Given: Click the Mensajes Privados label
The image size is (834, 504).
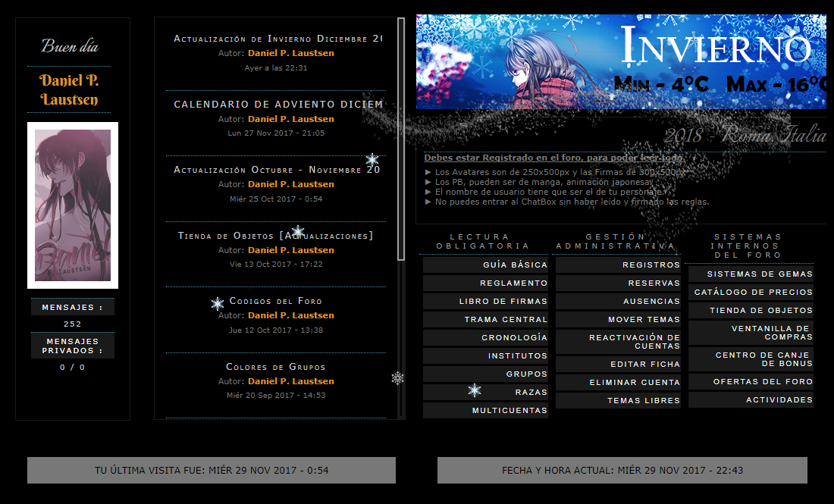Looking at the screenshot, I should point(72,346).
